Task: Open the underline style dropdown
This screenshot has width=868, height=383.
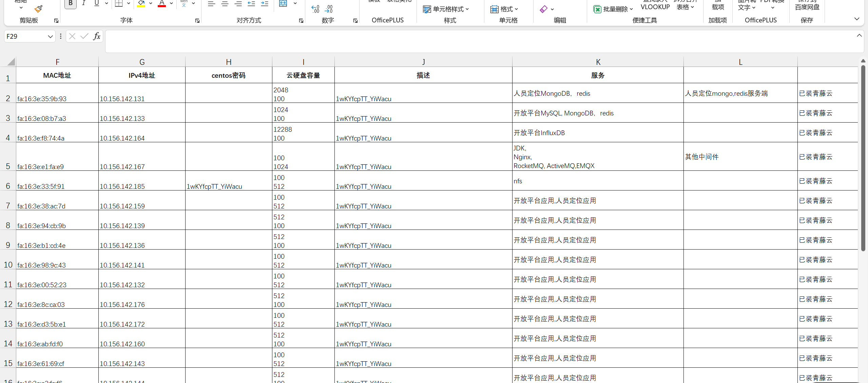Action: (x=107, y=3)
